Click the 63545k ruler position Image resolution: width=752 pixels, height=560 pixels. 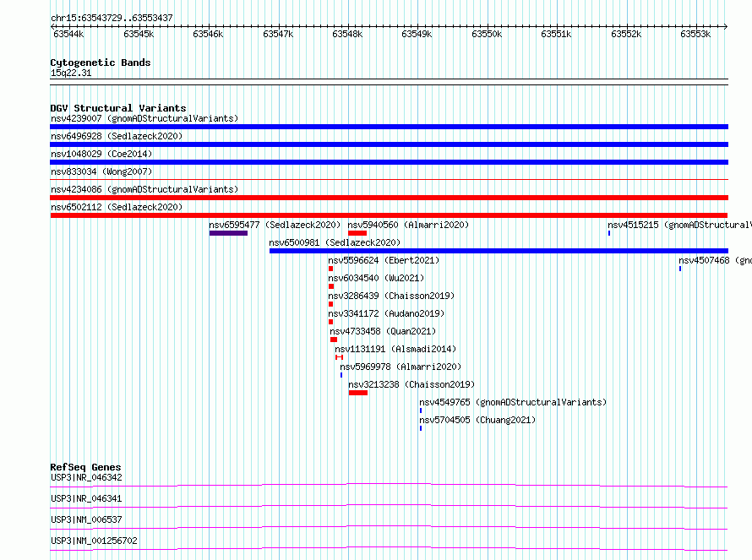(139, 34)
